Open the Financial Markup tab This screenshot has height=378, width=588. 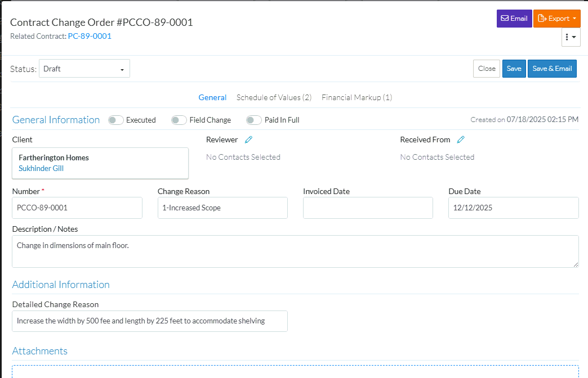pos(357,97)
